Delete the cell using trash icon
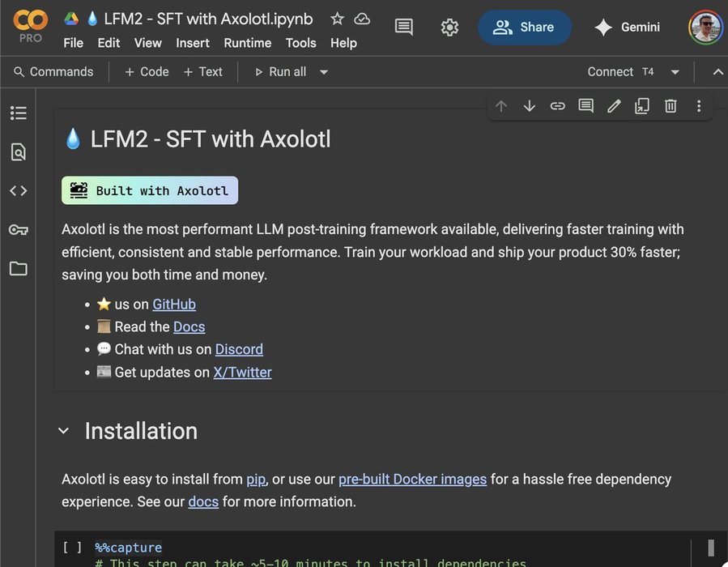Image resolution: width=728 pixels, height=567 pixels. 671,106
